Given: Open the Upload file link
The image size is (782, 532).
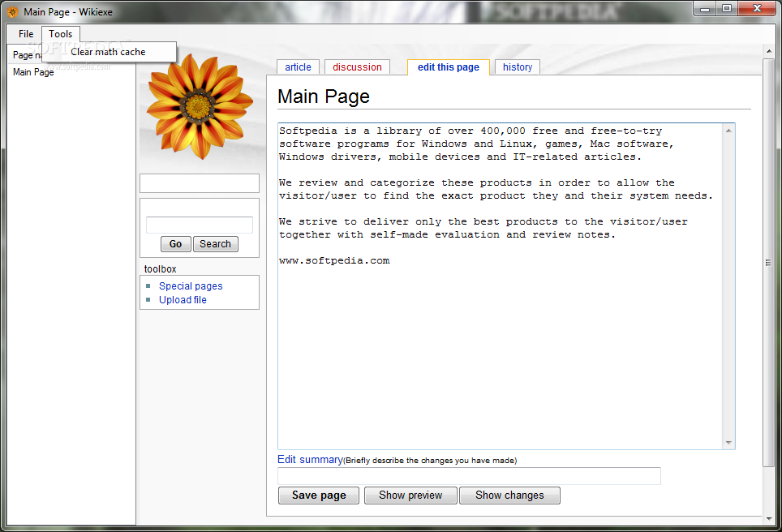Looking at the screenshot, I should coord(183,299).
